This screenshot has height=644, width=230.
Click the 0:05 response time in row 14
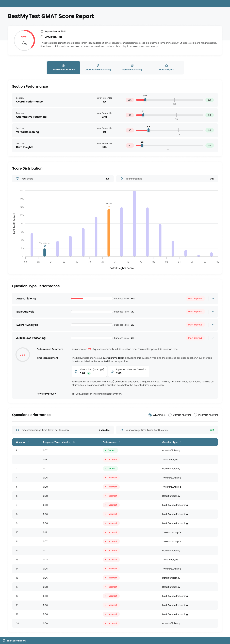pos(45,569)
